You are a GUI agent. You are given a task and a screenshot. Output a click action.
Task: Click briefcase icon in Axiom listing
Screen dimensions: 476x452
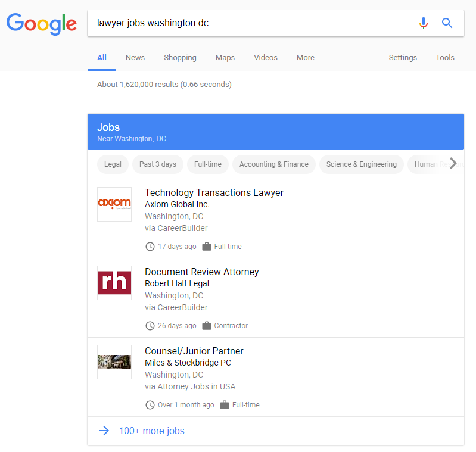(207, 247)
